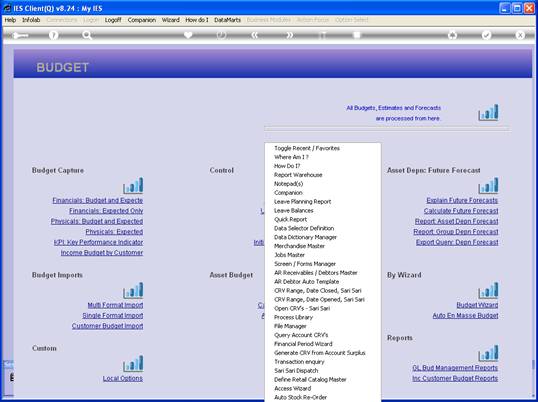Click the double right arrow icon
Screen dimensions: 538x402
pyautogui.click(x=290, y=35)
